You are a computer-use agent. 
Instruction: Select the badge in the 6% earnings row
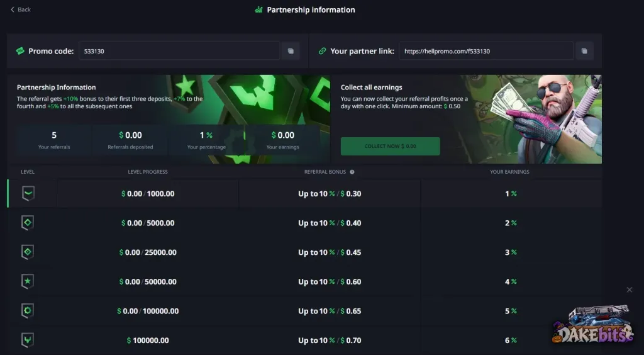click(x=28, y=340)
